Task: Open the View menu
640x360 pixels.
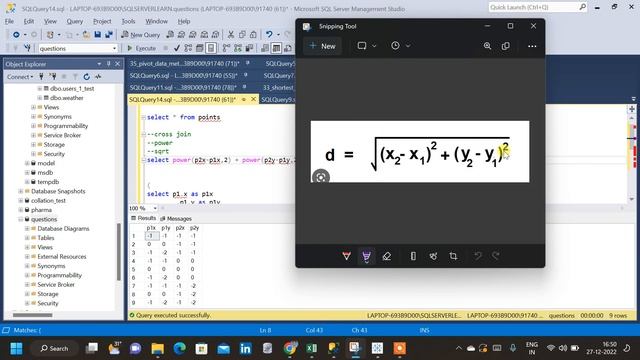Action: pyautogui.click(x=50, y=21)
